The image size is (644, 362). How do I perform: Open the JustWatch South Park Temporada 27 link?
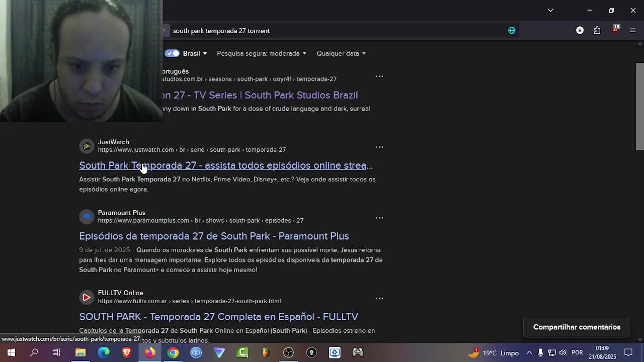point(226,165)
